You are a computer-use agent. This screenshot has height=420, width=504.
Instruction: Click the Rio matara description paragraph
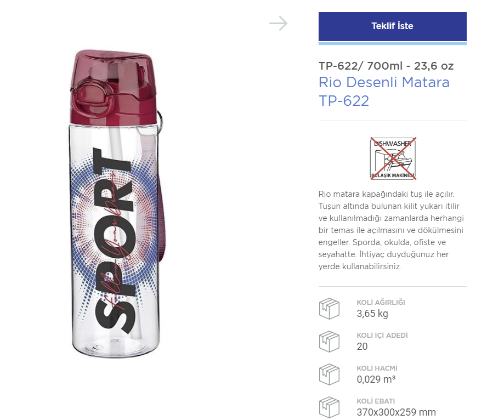click(x=392, y=230)
